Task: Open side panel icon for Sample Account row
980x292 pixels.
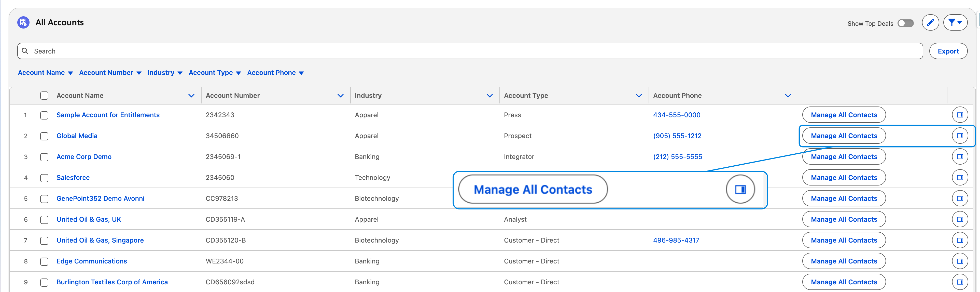Action: (959, 115)
